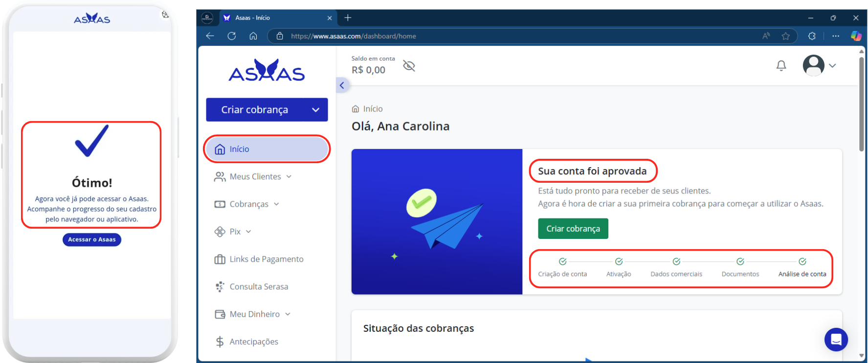Viewport: 868px width, 363px height.
Task: Click the green Criar cobrança button
Action: [573, 229]
